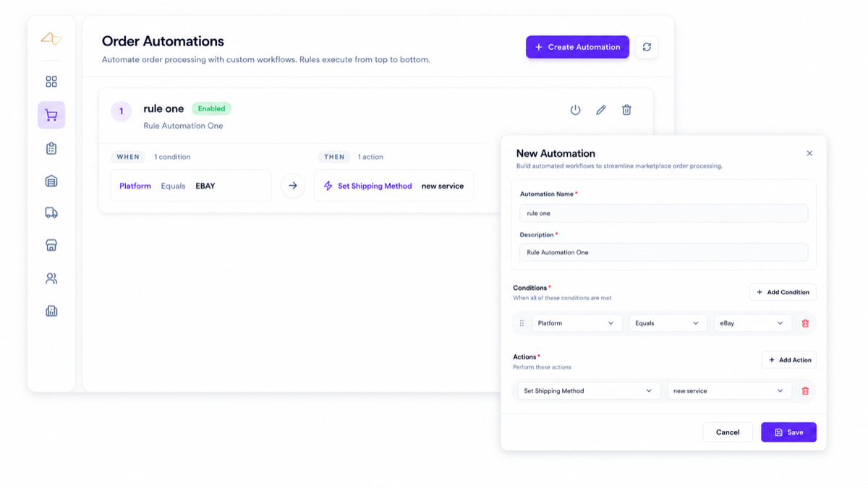Viewport: 868px width, 488px height.
Task: Click Add Condition button
Action: (783, 292)
